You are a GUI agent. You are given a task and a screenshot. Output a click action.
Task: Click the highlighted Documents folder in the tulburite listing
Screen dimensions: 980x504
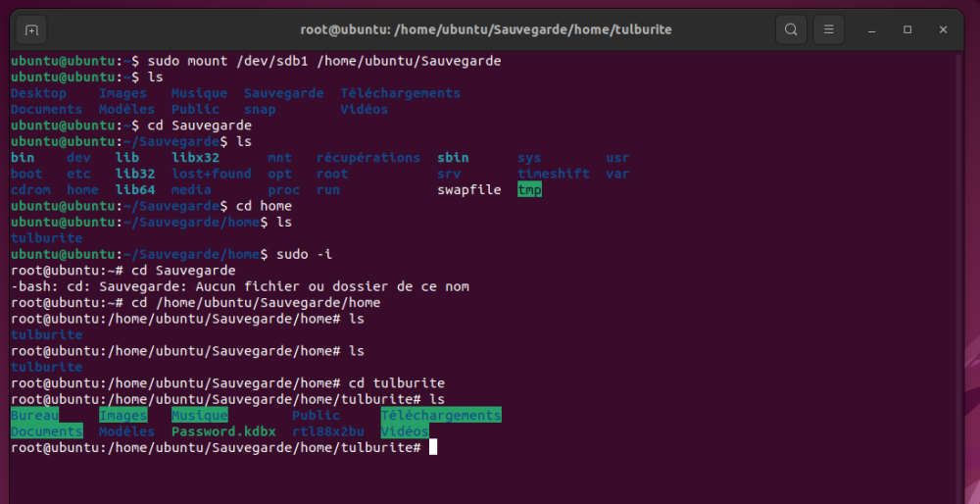47,431
